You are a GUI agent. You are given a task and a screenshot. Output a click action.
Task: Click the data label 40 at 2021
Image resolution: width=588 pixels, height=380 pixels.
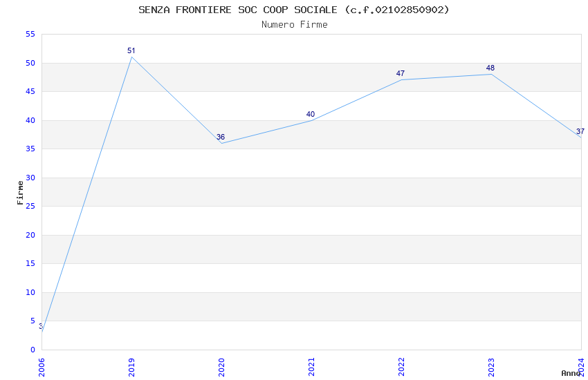point(311,114)
